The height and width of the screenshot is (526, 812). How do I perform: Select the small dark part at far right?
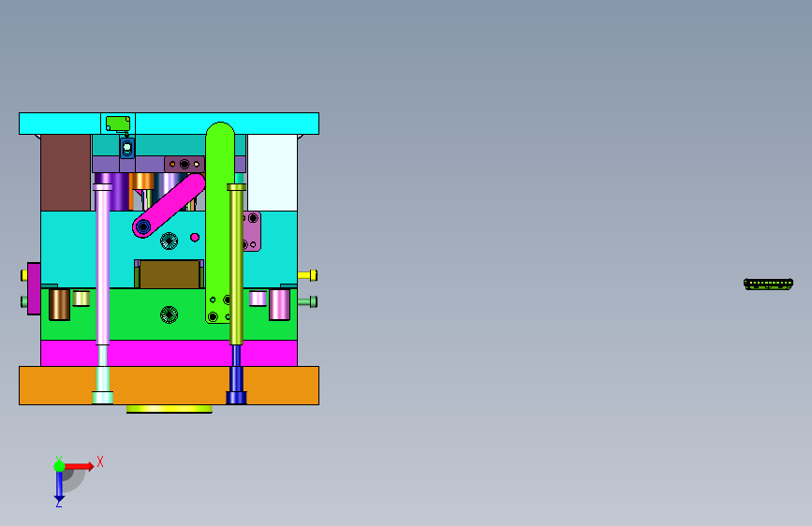point(769,284)
